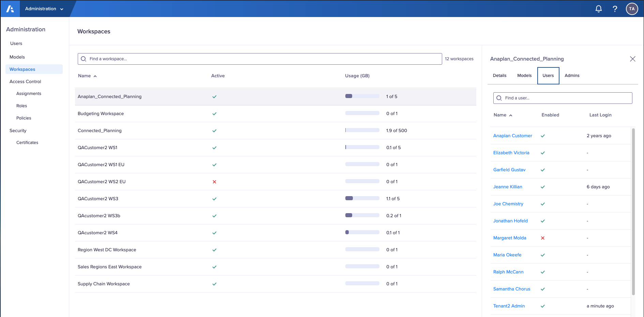This screenshot has height=317, width=644.
Task: Select the QACustomer2 WS1 EU workspace row
Action: coord(275,165)
